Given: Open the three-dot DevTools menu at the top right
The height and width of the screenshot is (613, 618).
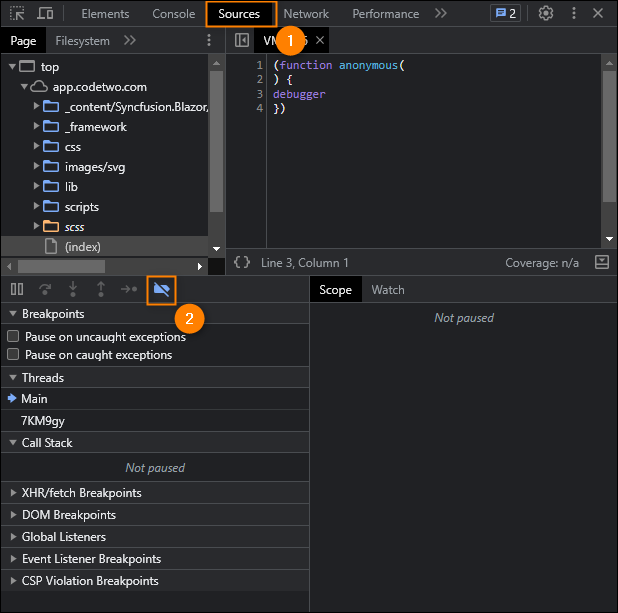Looking at the screenshot, I should (573, 13).
